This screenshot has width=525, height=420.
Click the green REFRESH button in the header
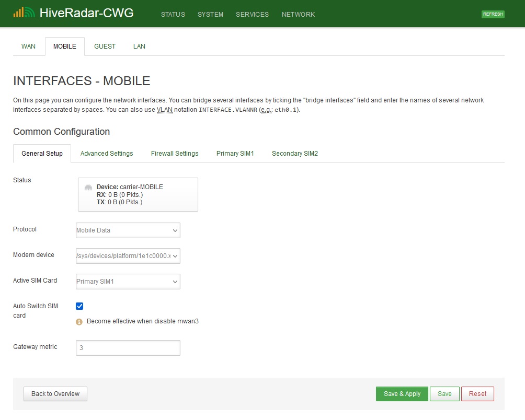[492, 14]
